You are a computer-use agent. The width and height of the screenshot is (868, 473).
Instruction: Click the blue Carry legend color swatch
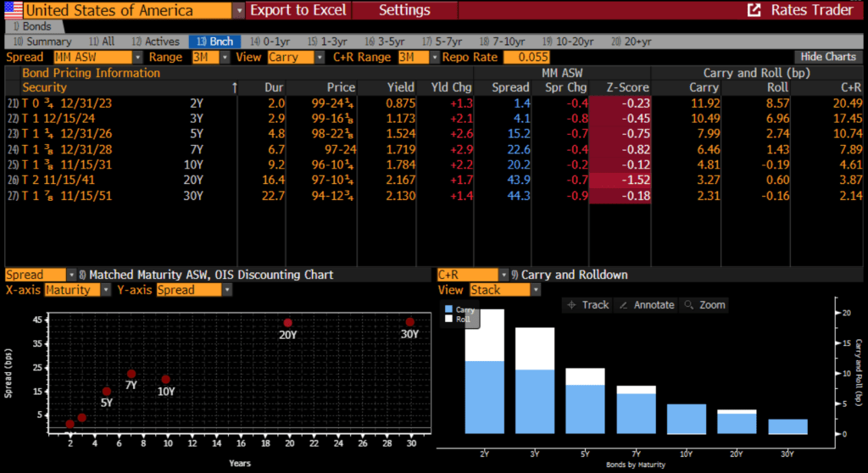pos(450,310)
